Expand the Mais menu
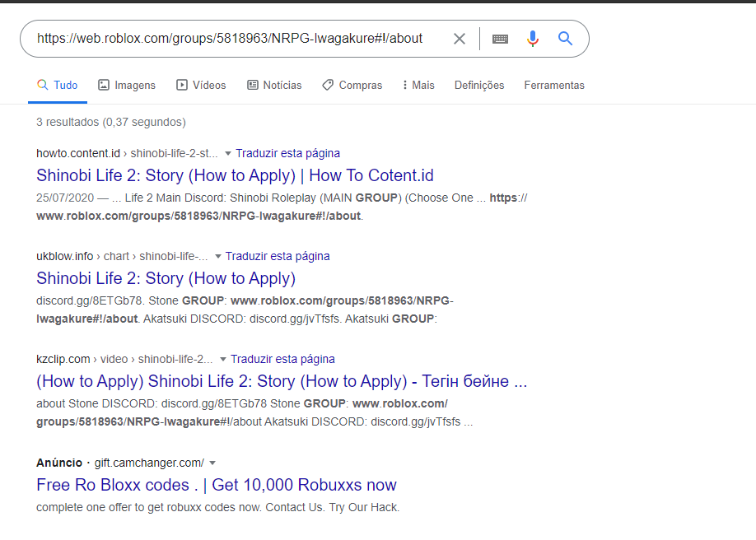The width and height of the screenshot is (756, 540). point(418,85)
